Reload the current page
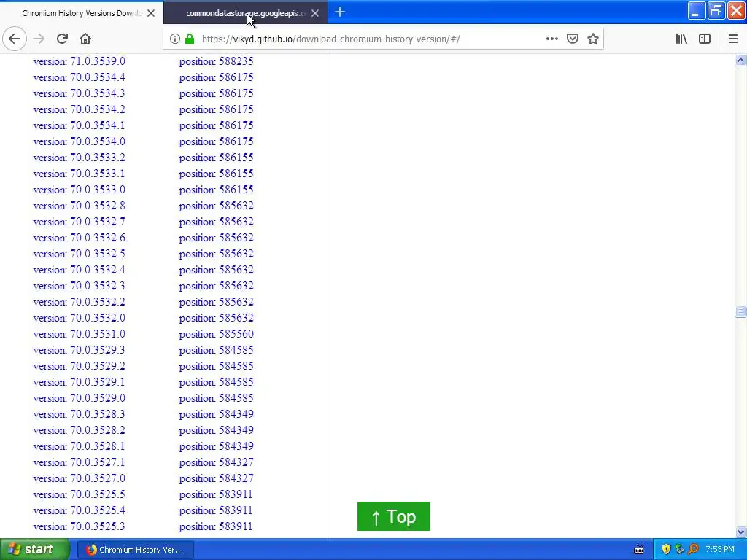The width and height of the screenshot is (747, 560). click(62, 39)
